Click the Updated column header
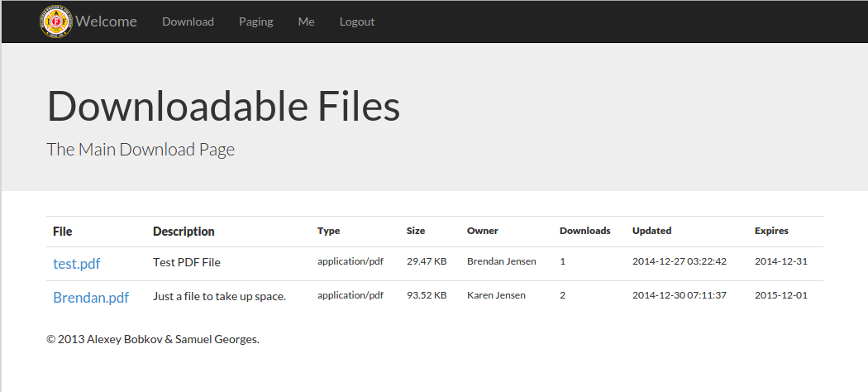The image size is (868, 392). pos(651,231)
